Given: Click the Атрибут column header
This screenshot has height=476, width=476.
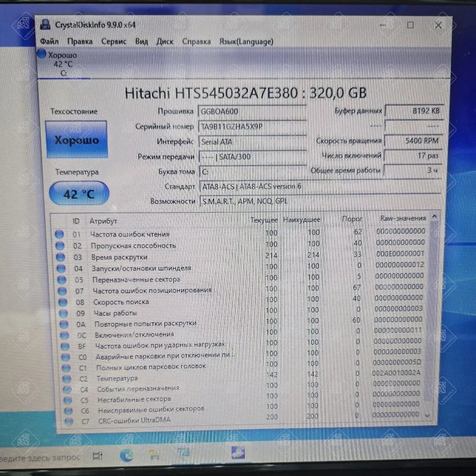Looking at the screenshot, I should click(103, 221).
